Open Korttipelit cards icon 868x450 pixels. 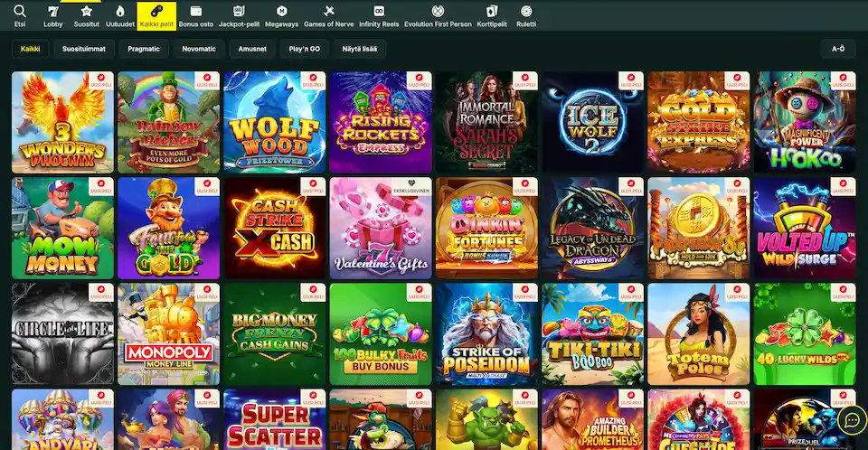click(491, 11)
